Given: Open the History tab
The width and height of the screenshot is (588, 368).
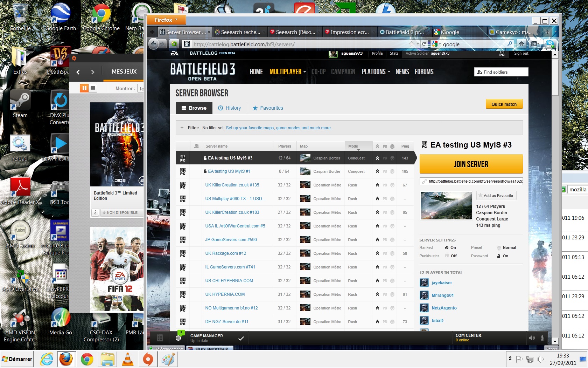Looking at the screenshot, I should click(x=230, y=108).
